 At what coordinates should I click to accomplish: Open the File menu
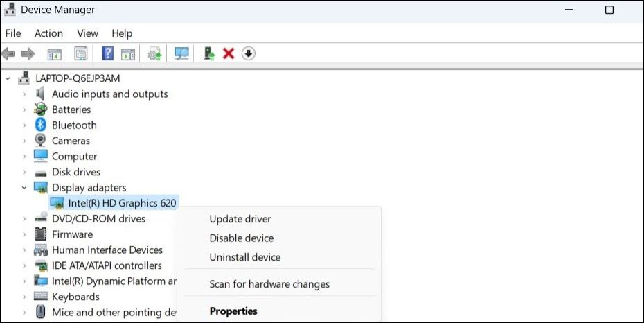[13, 33]
